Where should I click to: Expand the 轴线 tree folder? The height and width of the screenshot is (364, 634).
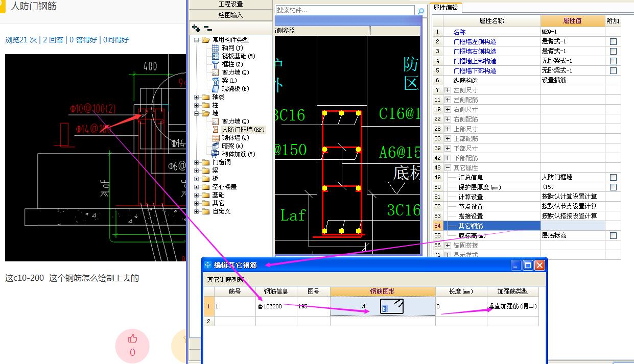[x=197, y=97]
